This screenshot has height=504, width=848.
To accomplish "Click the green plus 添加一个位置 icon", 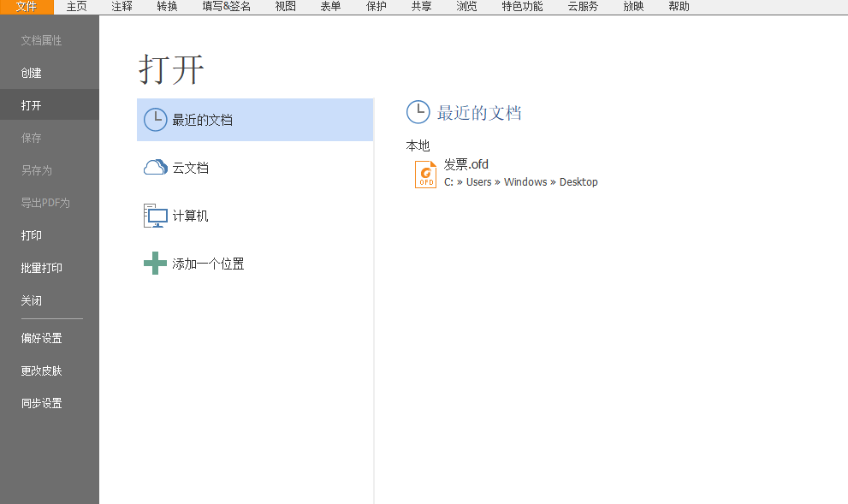I will [x=155, y=263].
